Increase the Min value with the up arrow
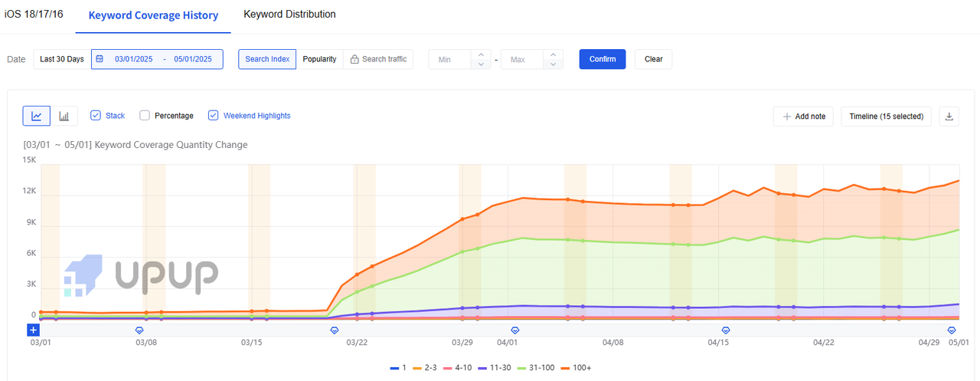The height and width of the screenshot is (381, 980). click(x=481, y=54)
